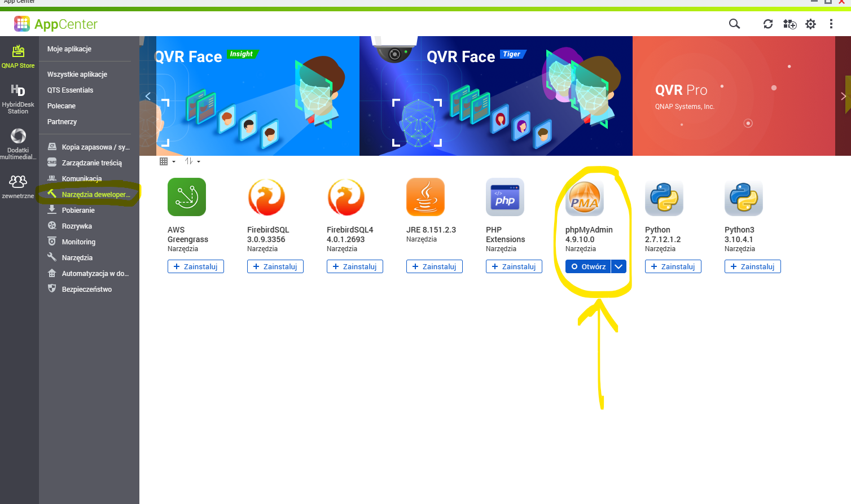
Task: Click the AWS Greengrass app name
Action: point(188,235)
